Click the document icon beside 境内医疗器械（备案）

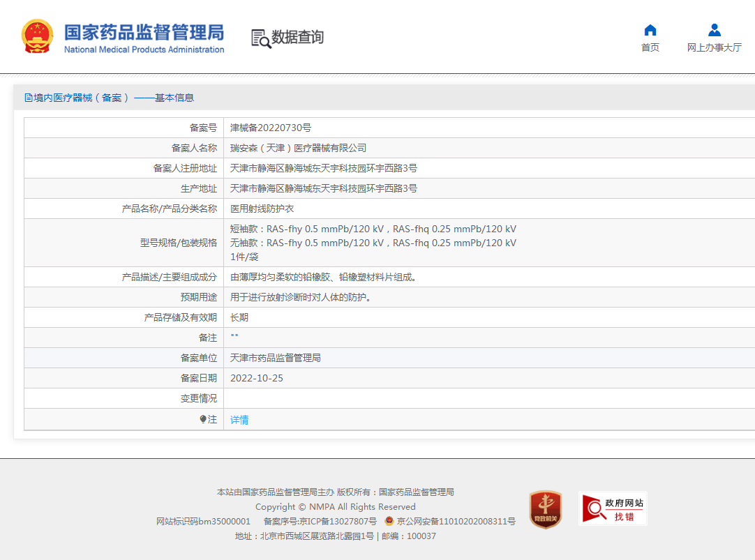pos(28,98)
